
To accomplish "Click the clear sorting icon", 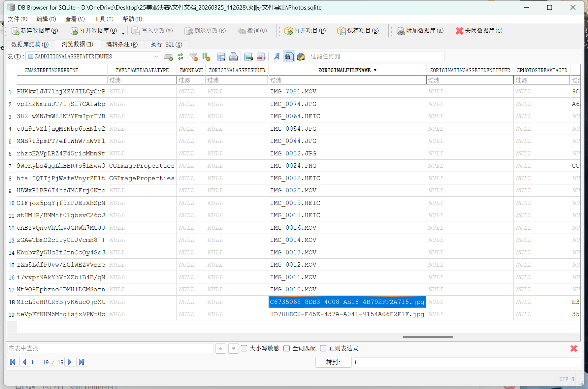I will coord(206,57).
